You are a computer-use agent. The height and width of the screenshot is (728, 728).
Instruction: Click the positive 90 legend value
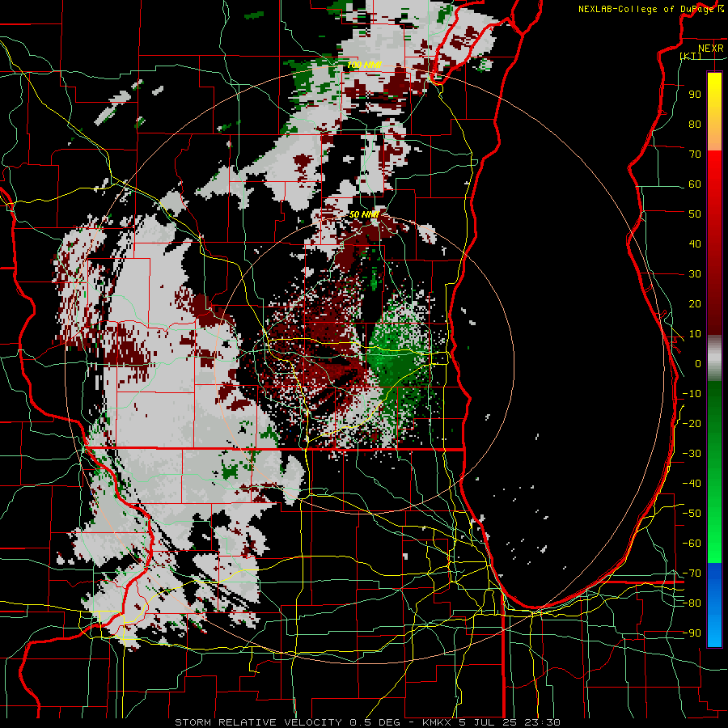(695, 95)
